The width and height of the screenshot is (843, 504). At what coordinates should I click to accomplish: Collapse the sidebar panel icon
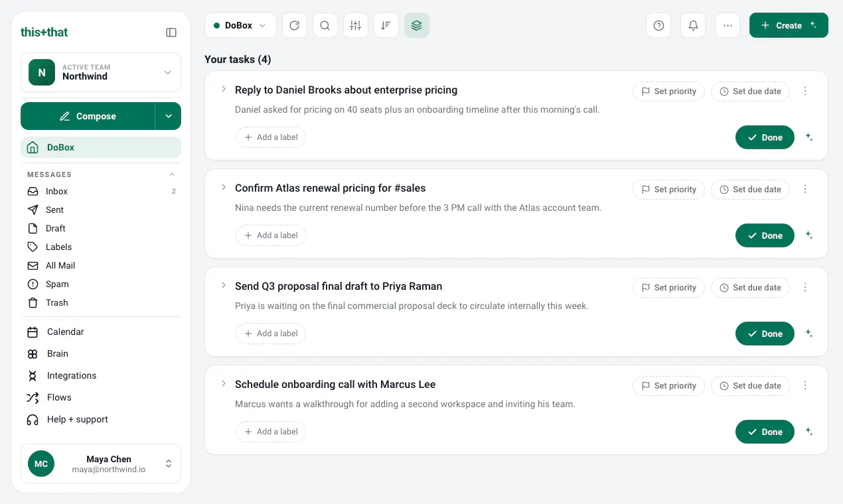(171, 32)
